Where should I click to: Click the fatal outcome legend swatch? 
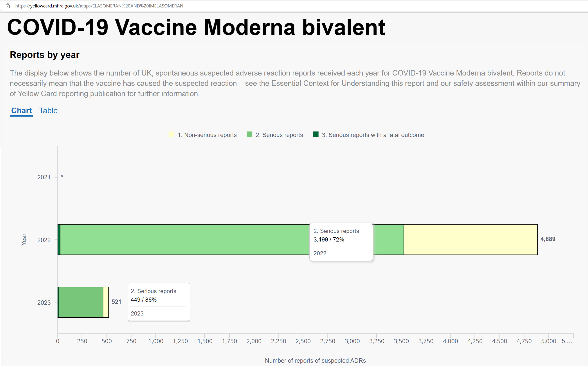click(x=316, y=134)
